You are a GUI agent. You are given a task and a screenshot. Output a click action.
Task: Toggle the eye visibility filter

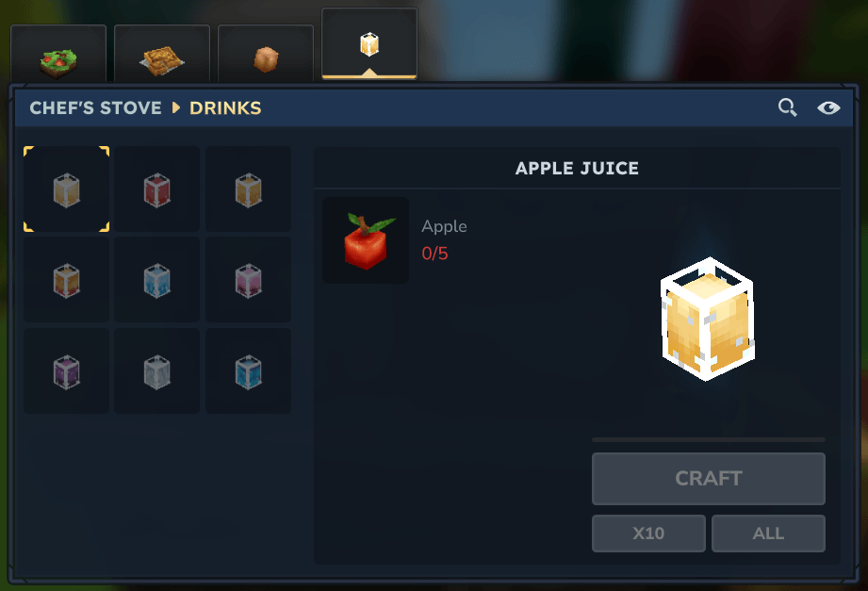[828, 107]
